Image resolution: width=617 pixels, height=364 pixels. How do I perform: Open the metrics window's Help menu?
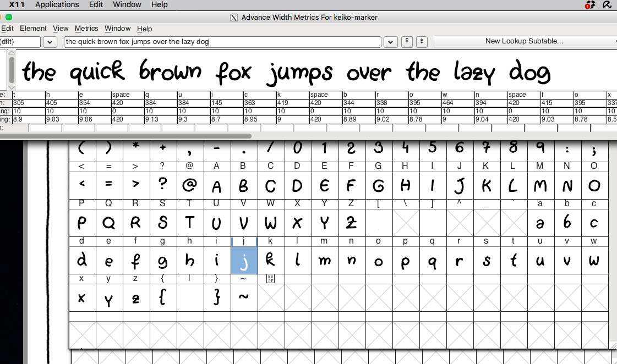point(144,29)
